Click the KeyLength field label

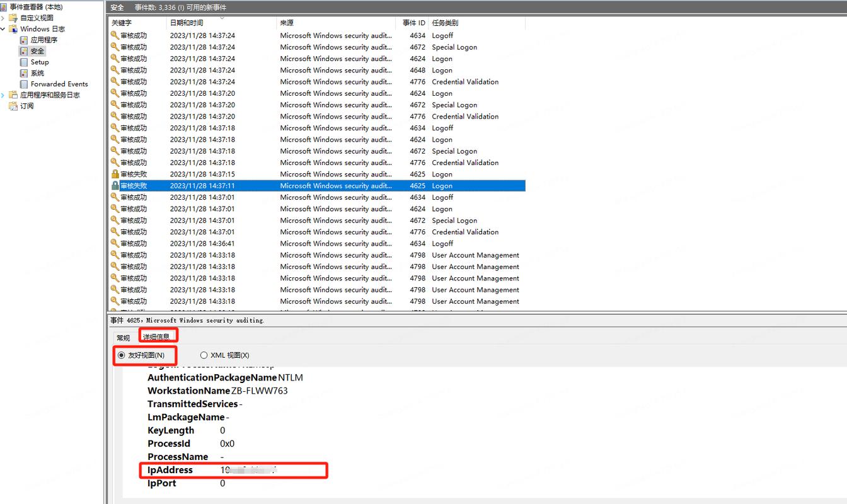coord(171,430)
